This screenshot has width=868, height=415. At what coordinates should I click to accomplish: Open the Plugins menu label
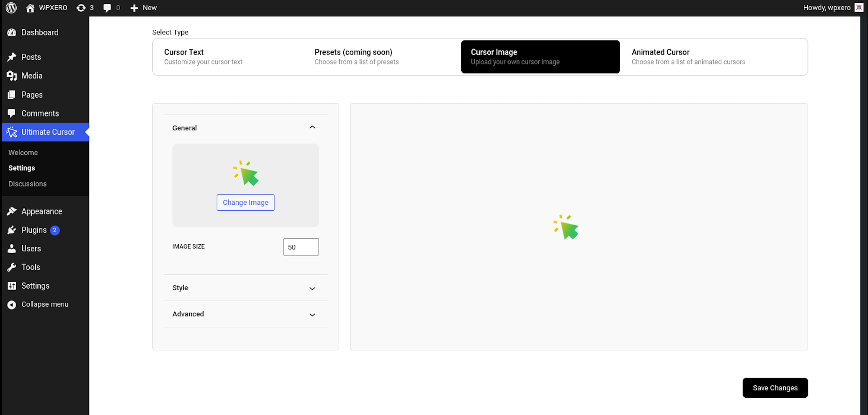[34, 230]
